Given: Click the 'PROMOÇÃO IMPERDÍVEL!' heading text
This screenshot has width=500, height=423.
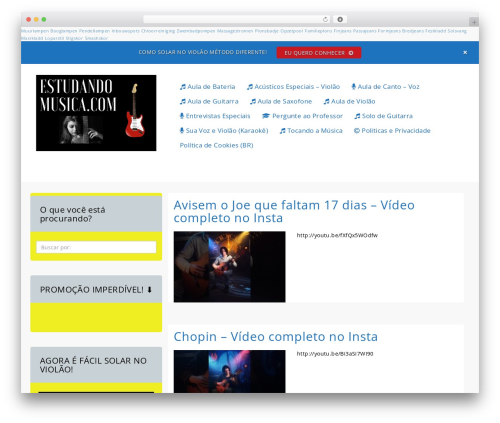Looking at the screenshot, I should 92,290.
